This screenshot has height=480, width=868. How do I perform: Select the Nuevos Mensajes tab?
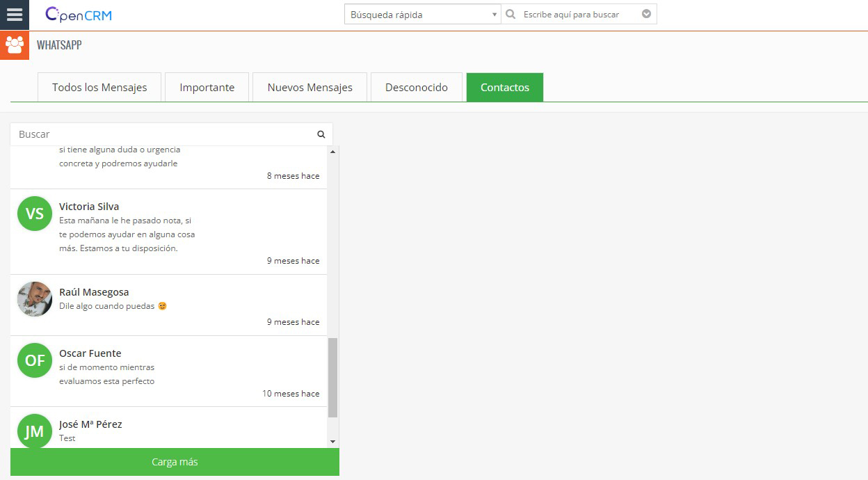point(310,87)
